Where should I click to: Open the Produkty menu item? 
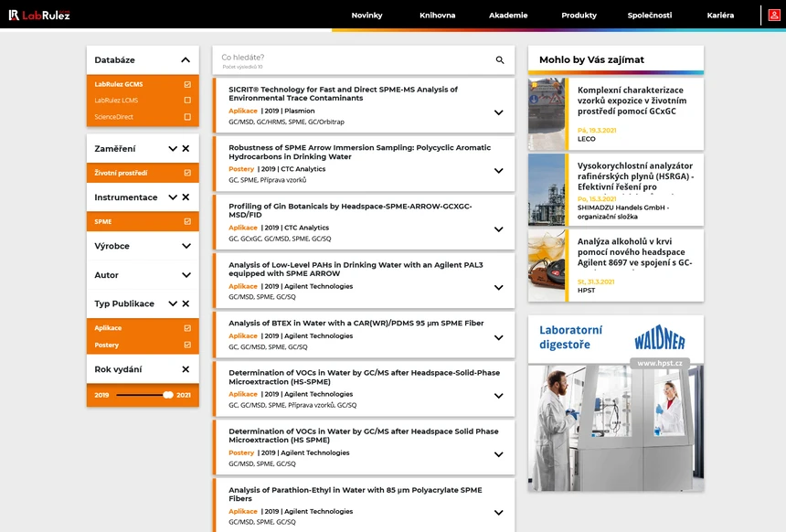[x=579, y=16]
